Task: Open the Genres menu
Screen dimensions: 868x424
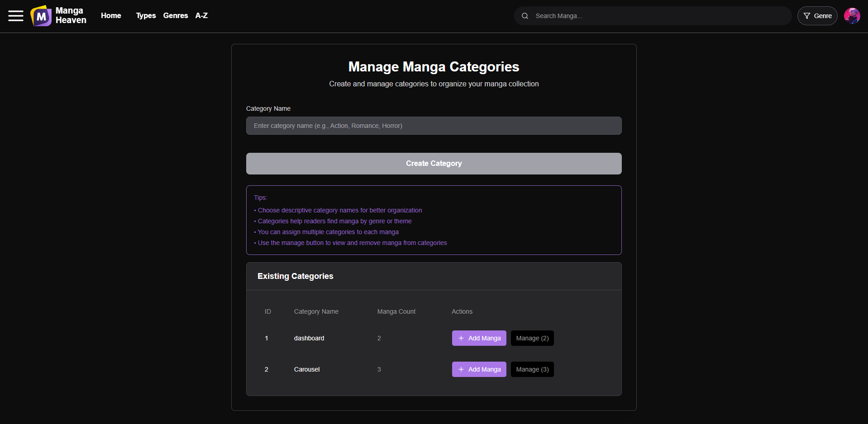Action: click(x=176, y=15)
